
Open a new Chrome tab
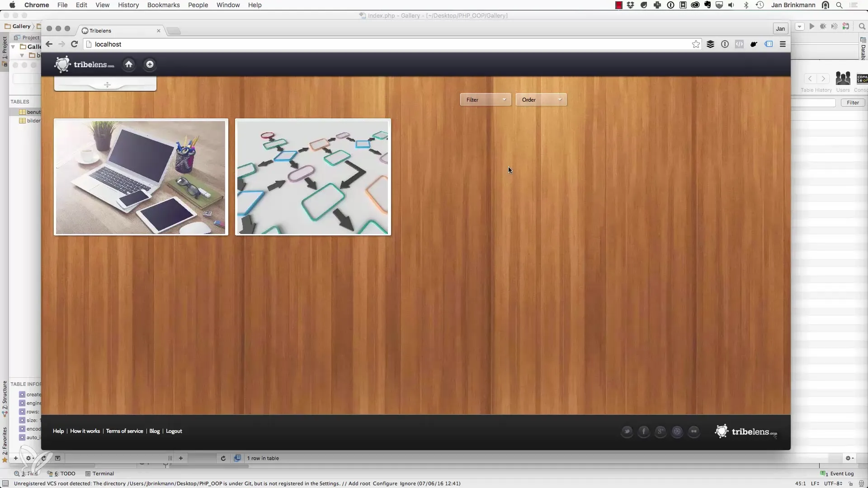(x=174, y=31)
